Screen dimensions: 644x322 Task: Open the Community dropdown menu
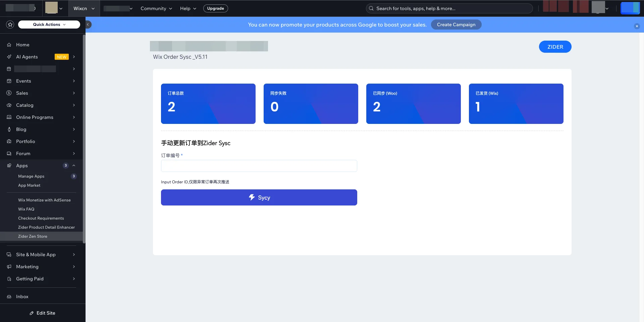pyautogui.click(x=156, y=8)
